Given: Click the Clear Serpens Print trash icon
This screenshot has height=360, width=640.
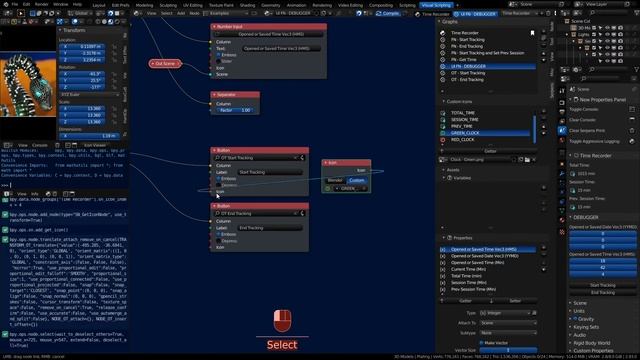Looking at the screenshot, I should pyautogui.click(x=632, y=131).
